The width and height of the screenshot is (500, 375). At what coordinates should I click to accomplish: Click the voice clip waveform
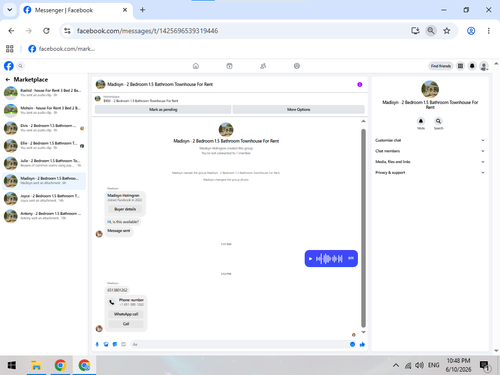(x=329, y=259)
